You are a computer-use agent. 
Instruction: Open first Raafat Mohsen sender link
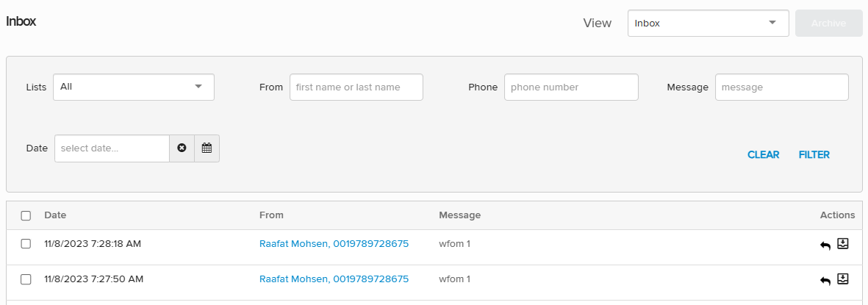tap(334, 244)
